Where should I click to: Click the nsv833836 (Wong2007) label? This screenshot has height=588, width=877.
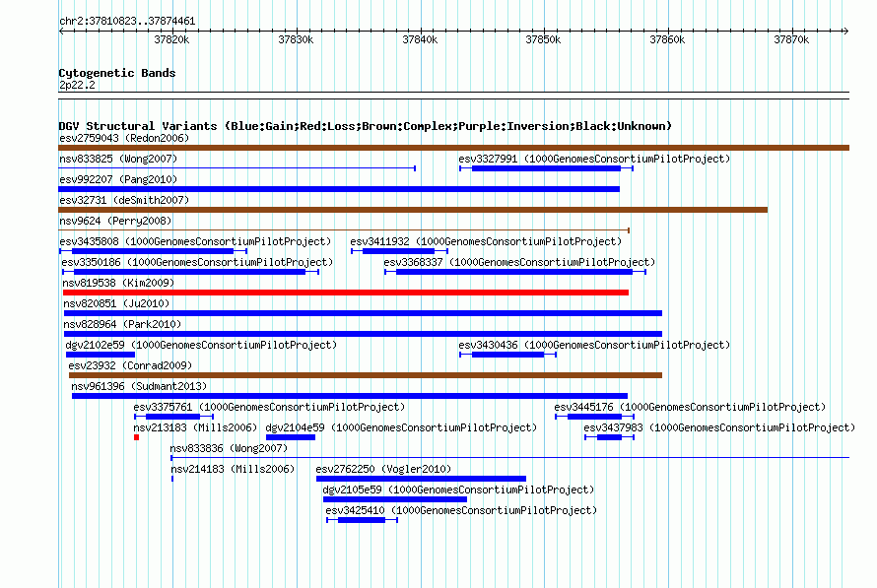point(229,448)
